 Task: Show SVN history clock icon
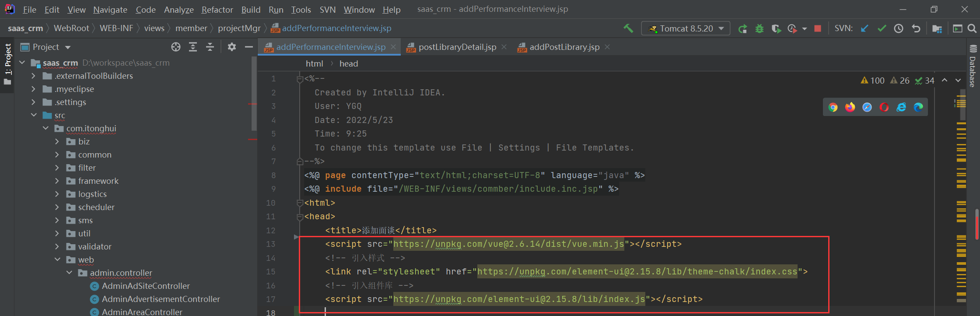pos(899,28)
